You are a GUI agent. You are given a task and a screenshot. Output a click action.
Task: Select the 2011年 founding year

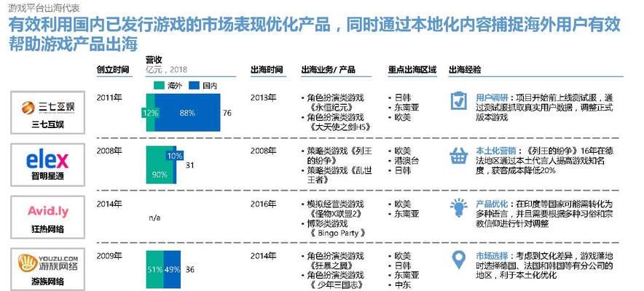109,98
